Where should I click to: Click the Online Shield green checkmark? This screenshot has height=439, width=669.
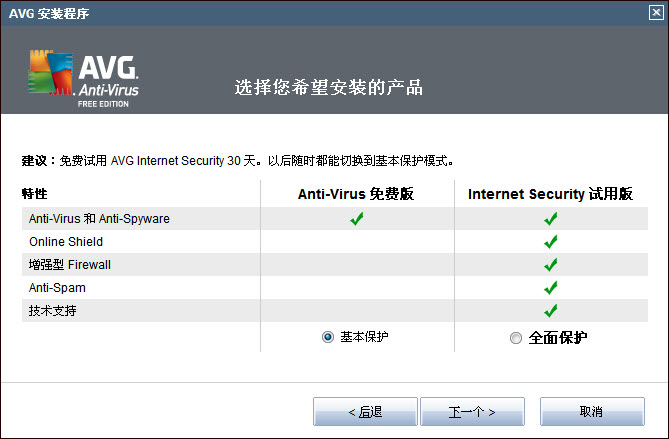550,242
